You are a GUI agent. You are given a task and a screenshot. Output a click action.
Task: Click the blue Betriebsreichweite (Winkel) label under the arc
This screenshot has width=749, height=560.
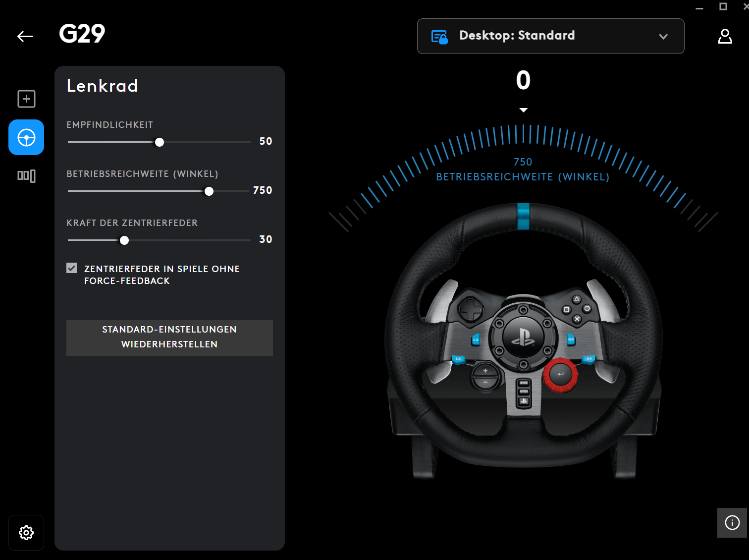523,177
